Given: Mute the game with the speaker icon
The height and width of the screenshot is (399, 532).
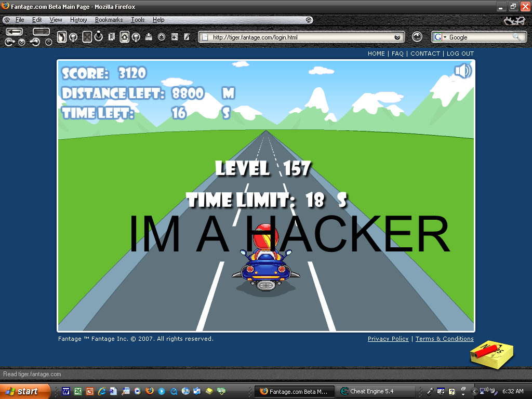Looking at the screenshot, I should (462, 71).
